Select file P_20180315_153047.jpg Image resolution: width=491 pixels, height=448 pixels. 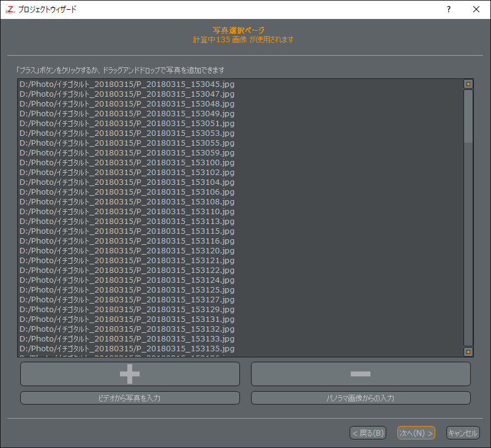[x=241, y=94]
